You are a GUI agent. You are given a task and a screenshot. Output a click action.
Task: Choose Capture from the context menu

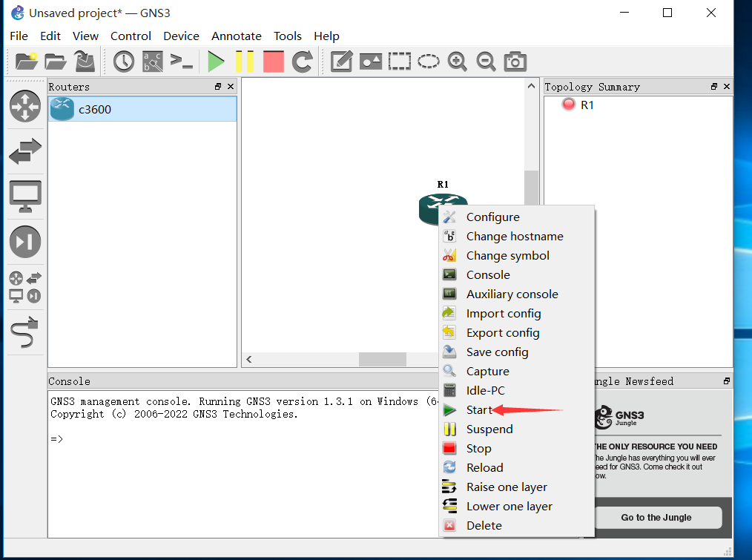[x=516, y=371]
